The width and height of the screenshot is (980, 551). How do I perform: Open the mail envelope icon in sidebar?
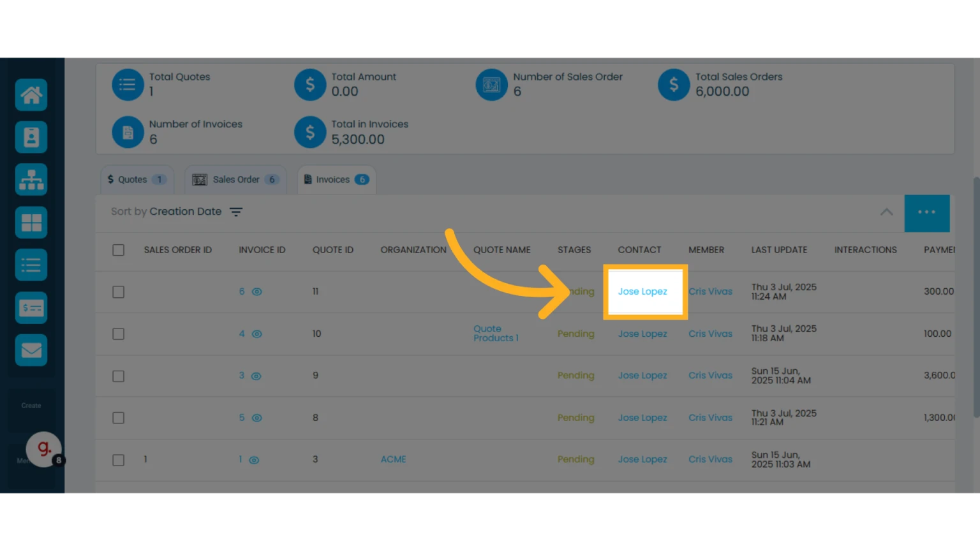pos(31,350)
